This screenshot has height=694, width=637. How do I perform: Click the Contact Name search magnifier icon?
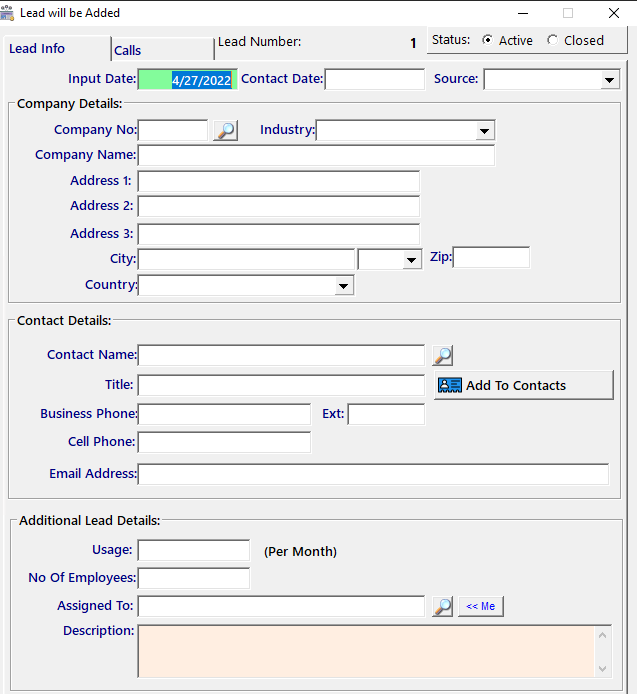tap(443, 356)
